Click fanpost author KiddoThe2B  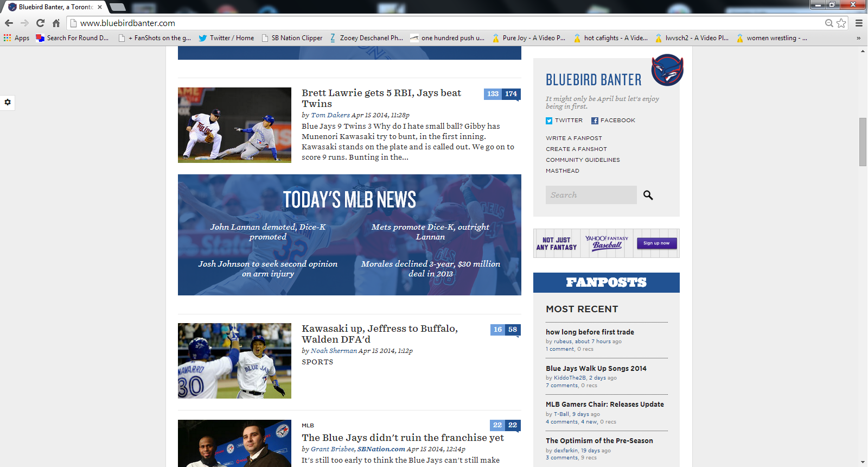click(x=570, y=378)
